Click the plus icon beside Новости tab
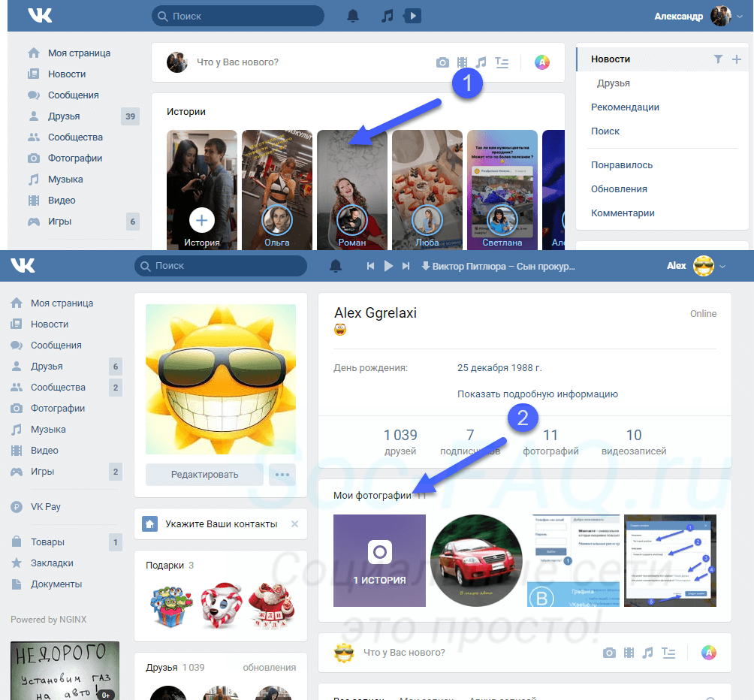This screenshot has width=754, height=700. click(736, 59)
